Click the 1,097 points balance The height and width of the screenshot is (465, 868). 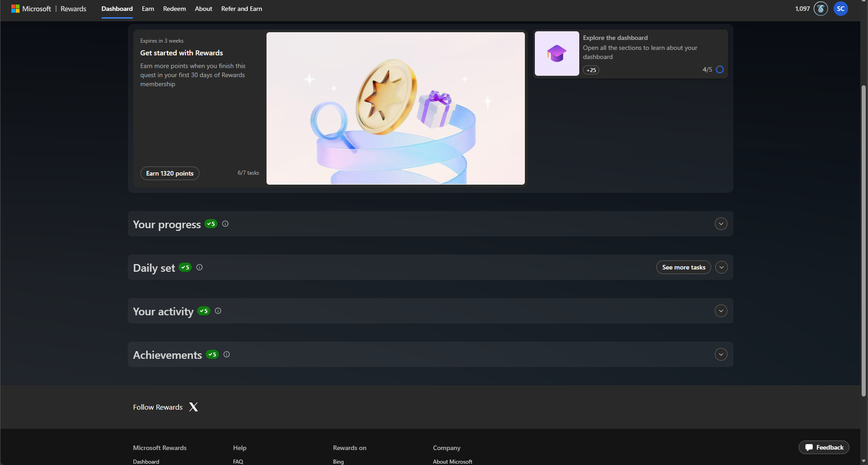802,9
